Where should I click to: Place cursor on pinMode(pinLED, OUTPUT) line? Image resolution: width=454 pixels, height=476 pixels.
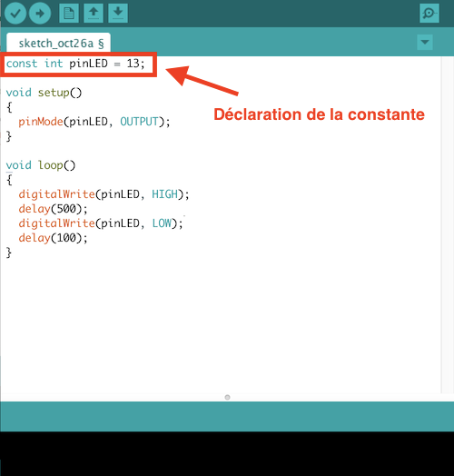point(94,122)
